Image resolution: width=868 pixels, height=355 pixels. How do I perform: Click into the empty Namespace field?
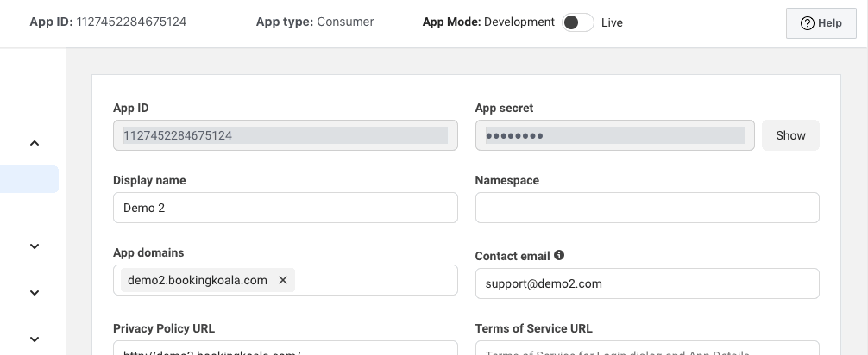tap(646, 208)
